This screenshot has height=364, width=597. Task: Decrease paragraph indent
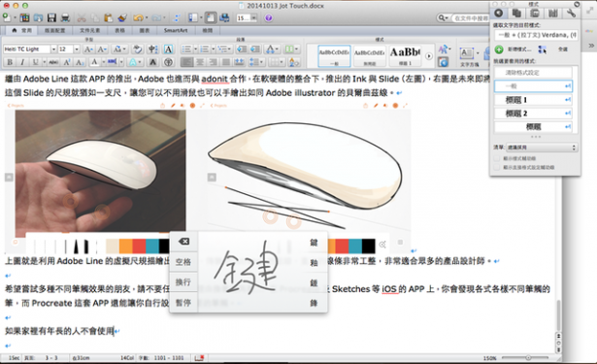[242, 50]
